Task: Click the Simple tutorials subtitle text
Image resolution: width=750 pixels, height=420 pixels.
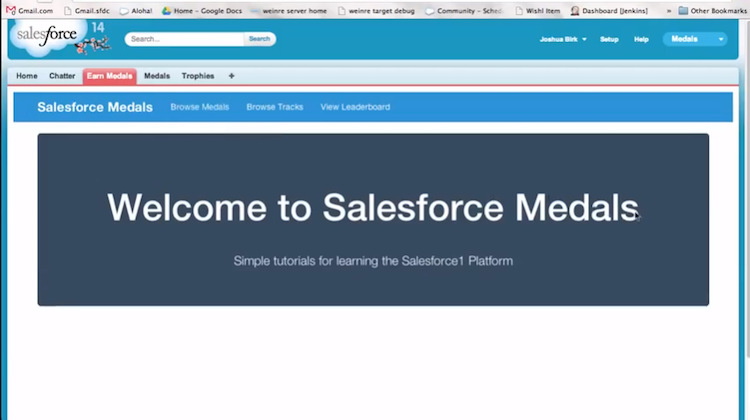Action: [x=373, y=261]
